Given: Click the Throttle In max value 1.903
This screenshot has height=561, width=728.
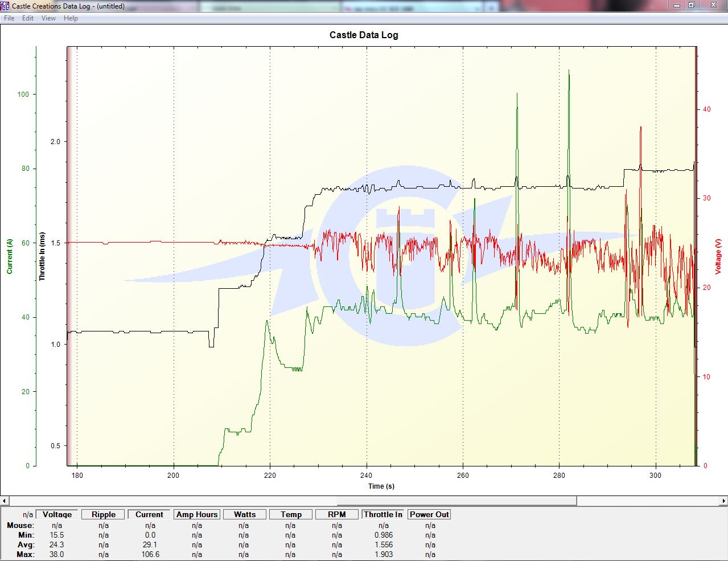Looking at the screenshot, I should pos(384,554).
